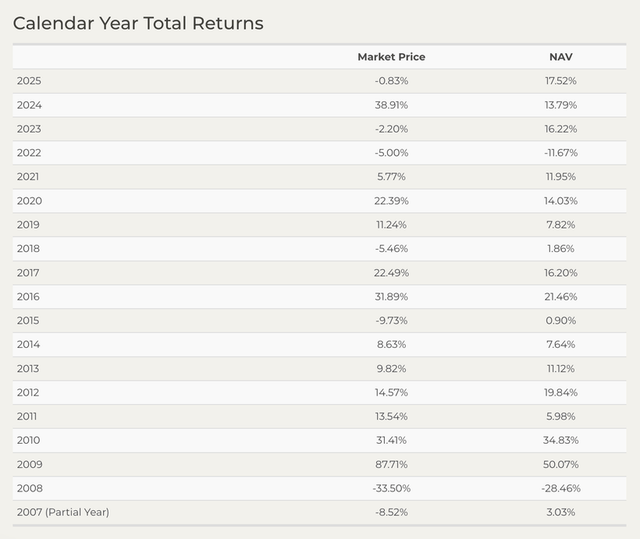The width and height of the screenshot is (640, 539).
Task: Select the 2016 Market Price value 31.89%
Action: point(391,297)
